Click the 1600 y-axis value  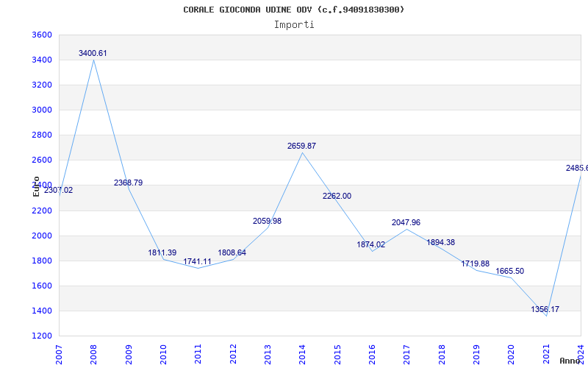pyautogui.click(x=42, y=286)
